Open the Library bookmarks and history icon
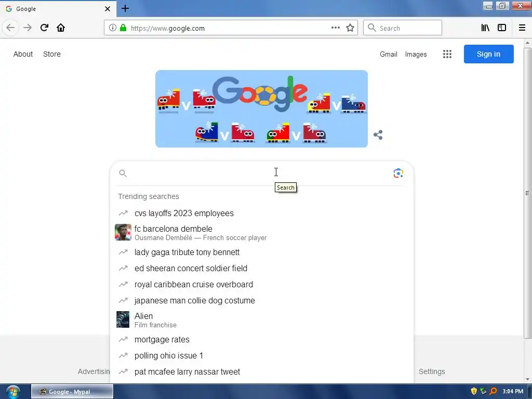Viewport: 532px width, 399px height. 485,28
